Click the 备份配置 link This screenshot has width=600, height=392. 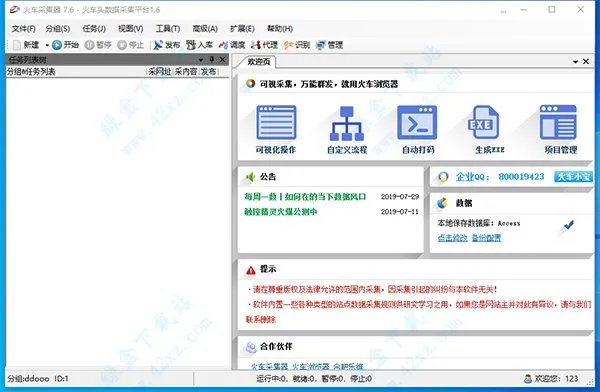(486, 238)
